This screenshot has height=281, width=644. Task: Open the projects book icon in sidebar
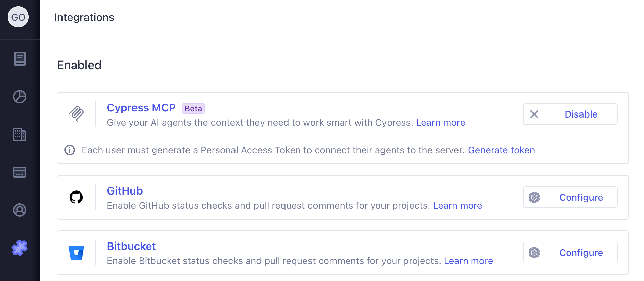pyautogui.click(x=20, y=59)
